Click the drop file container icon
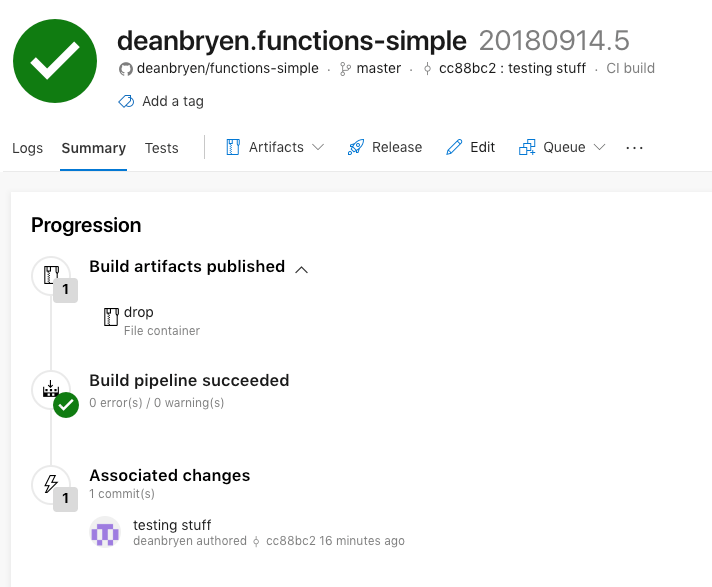The width and height of the screenshot is (712, 587). (x=111, y=318)
